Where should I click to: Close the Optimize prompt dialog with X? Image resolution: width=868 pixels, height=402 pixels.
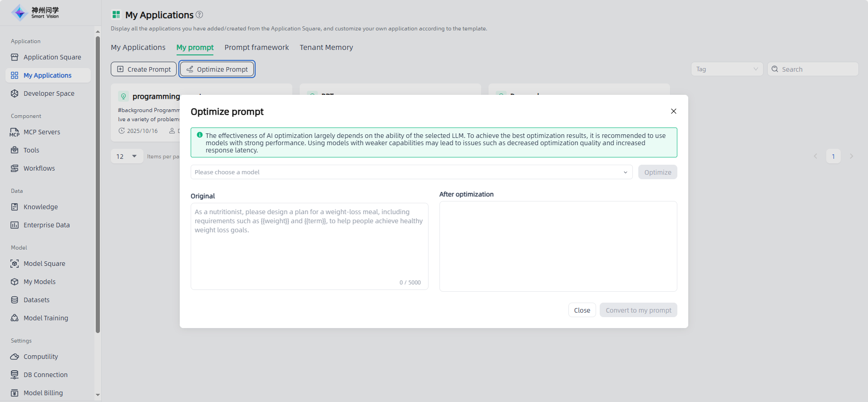click(673, 111)
